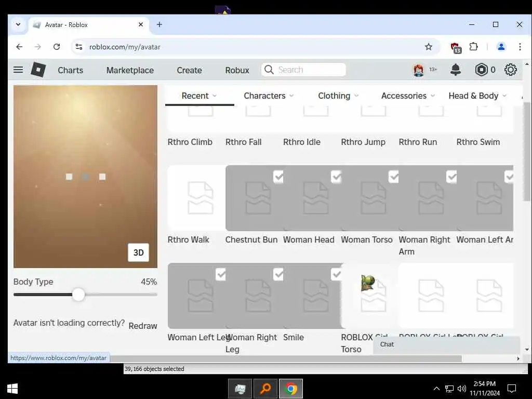532x399 pixels.
Task: Go back to previous page
Action: [19, 47]
